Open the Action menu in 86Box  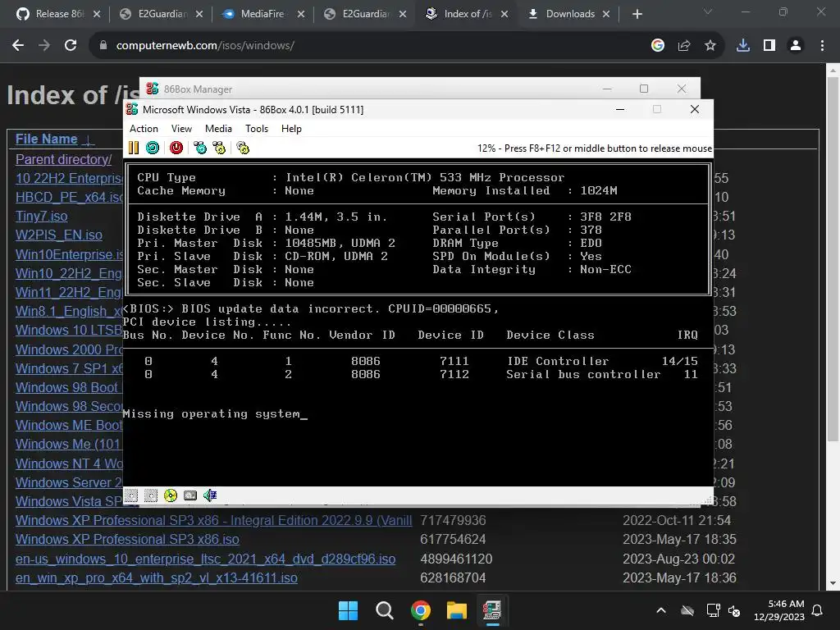(144, 129)
